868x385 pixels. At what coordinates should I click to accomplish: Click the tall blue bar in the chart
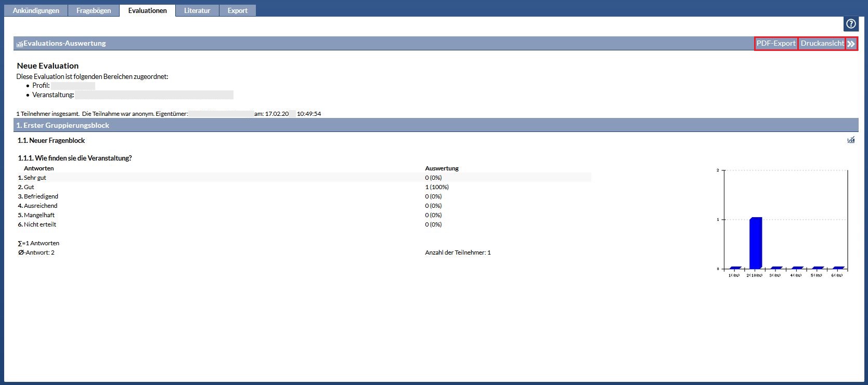[x=756, y=243]
